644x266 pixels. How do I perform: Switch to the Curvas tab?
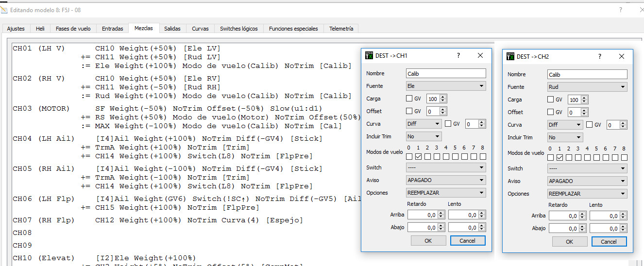[x=200, y=29]
